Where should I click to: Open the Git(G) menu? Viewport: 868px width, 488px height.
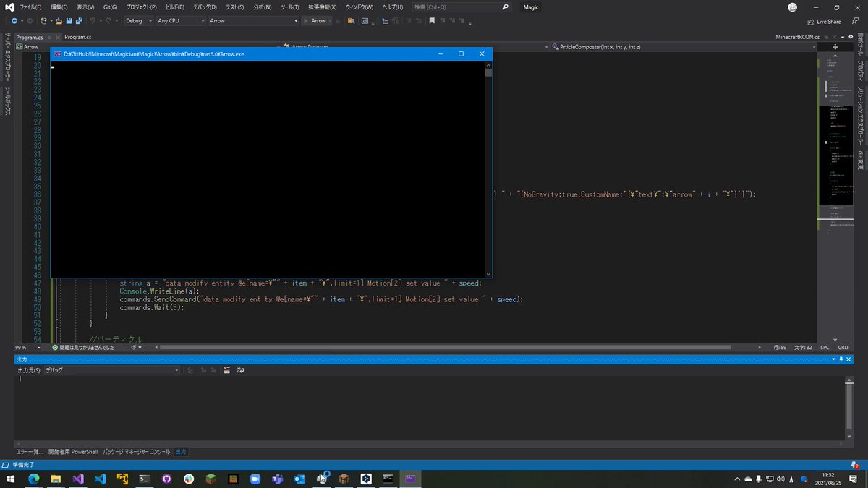111,7
